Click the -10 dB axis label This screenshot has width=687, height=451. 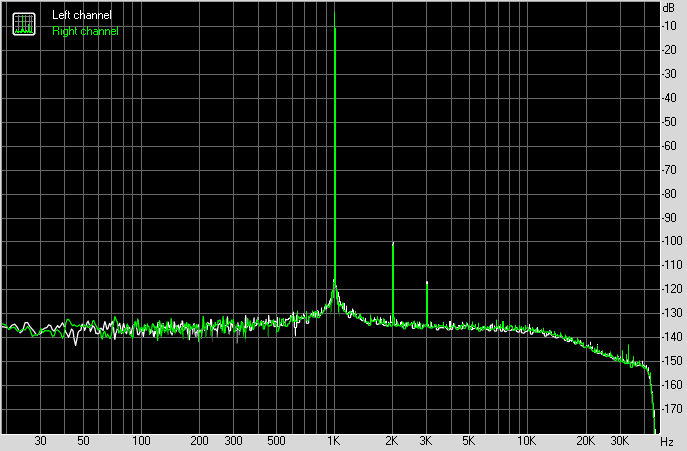pyautogui.click(x=669, y=26)
